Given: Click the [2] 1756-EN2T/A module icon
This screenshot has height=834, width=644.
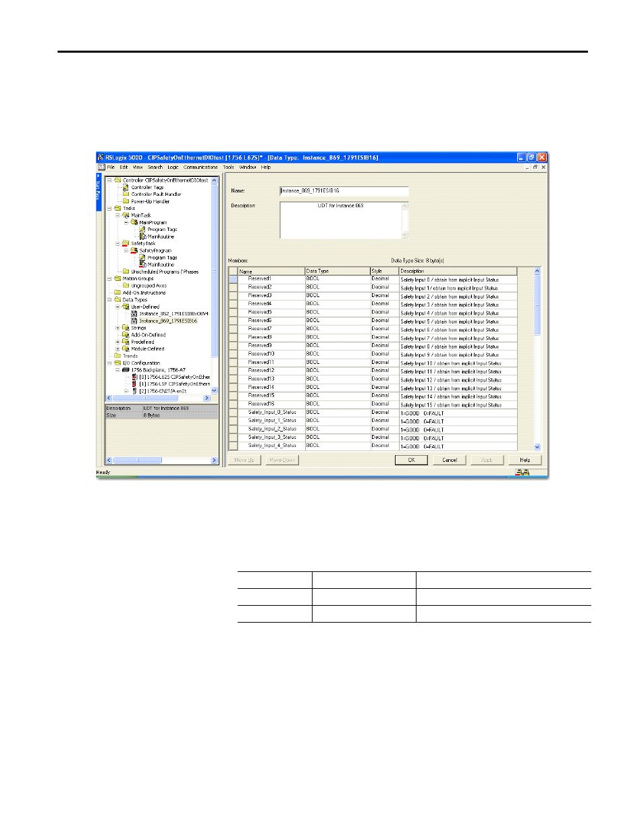Looking at the screenshot, I should (134, 391).
